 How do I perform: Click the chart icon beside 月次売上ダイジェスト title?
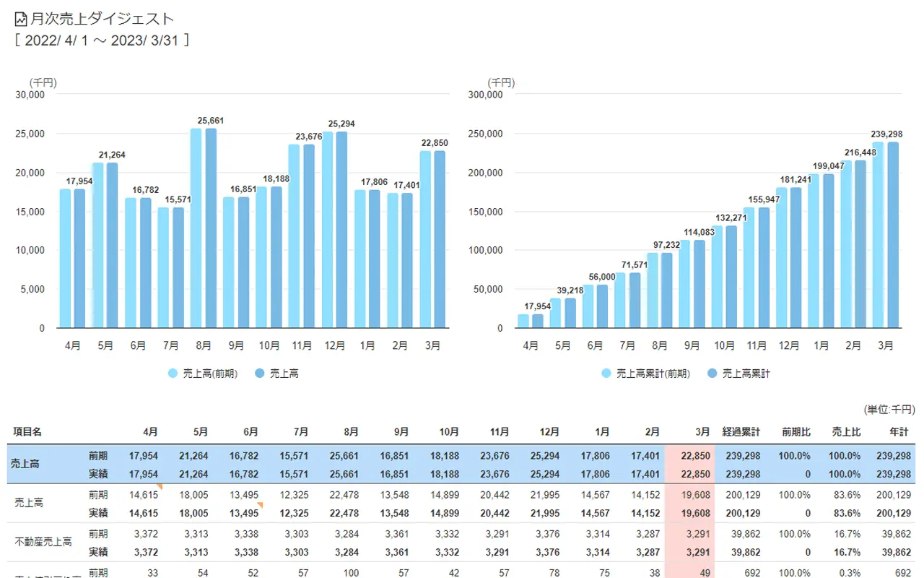coord(21,19)
